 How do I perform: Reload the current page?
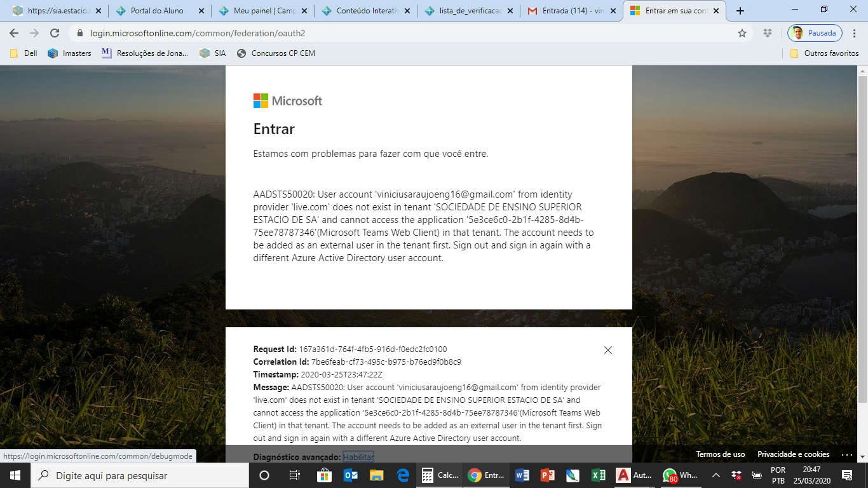[55, 33]
